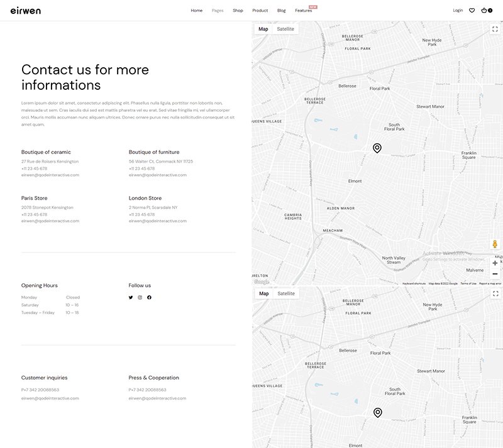Open the Twitter social icon

coord(131,297)
